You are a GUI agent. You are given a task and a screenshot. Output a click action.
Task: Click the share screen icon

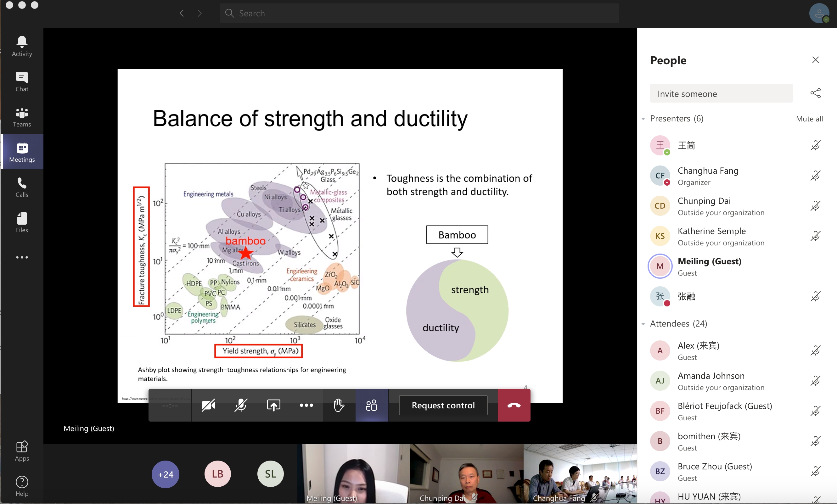click(x=273, y=405)
